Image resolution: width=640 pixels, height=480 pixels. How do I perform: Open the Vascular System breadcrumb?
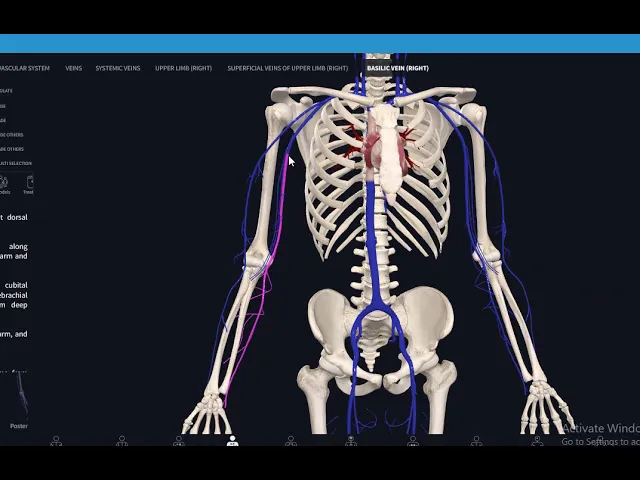(24, 68)
